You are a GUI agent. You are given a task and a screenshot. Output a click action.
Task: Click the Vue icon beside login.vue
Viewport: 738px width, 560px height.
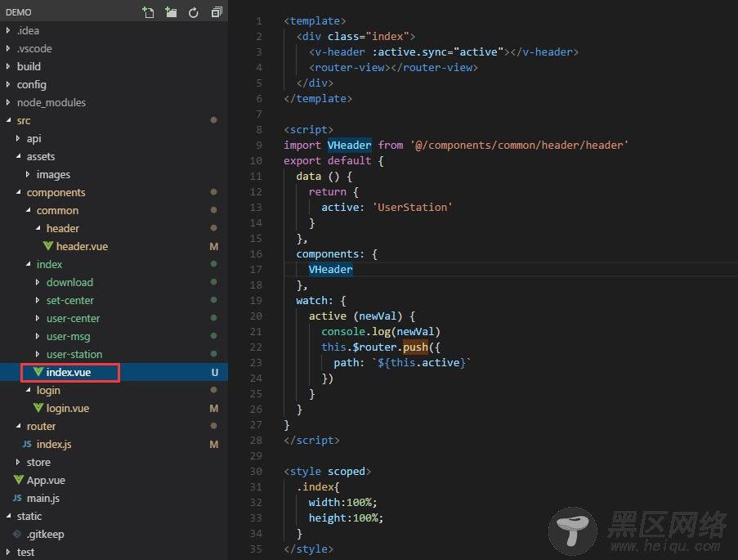coord(38,408)
